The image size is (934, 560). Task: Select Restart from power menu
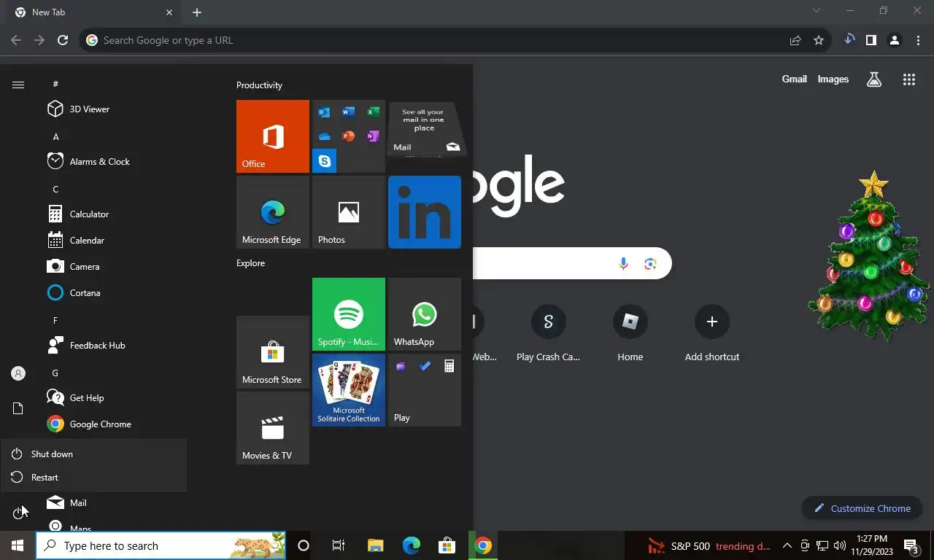93,477
